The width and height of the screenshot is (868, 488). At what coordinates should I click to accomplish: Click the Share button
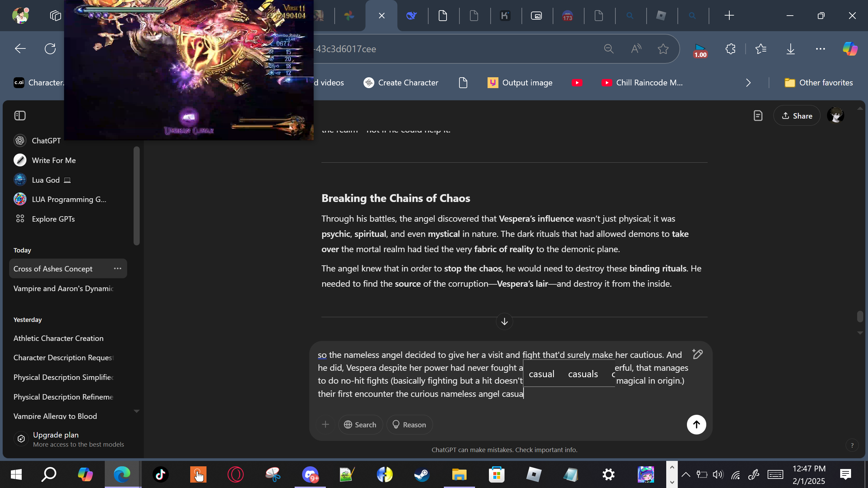(x=796, y=116)
